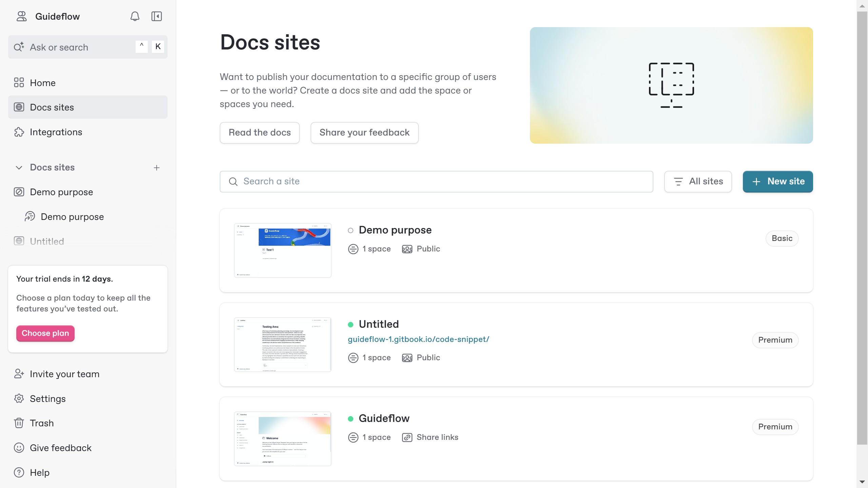
Task: Click the Docs sites globe icon in navigation
Action: pyautogui.click(x=19, y=107)
